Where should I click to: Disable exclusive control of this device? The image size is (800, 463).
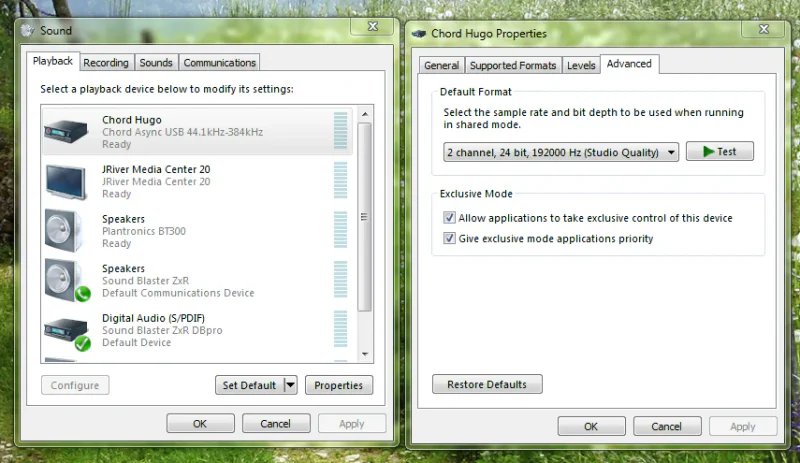[449, 218]
